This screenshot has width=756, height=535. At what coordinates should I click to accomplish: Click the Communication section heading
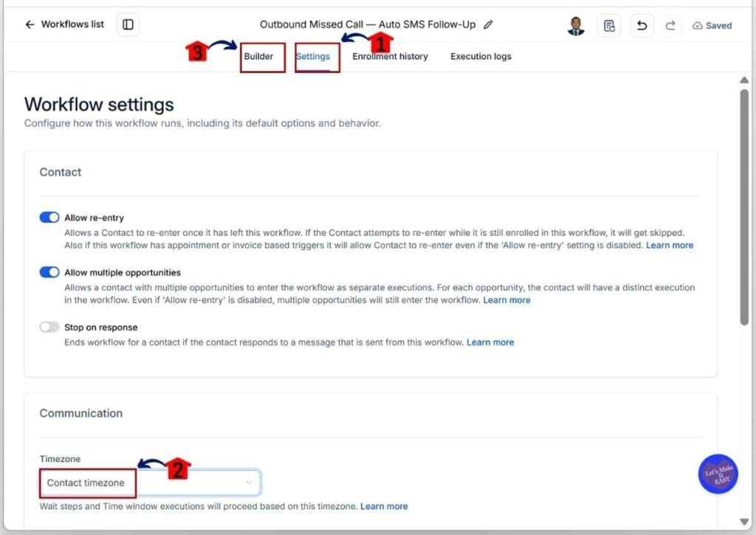pos(81,413)
